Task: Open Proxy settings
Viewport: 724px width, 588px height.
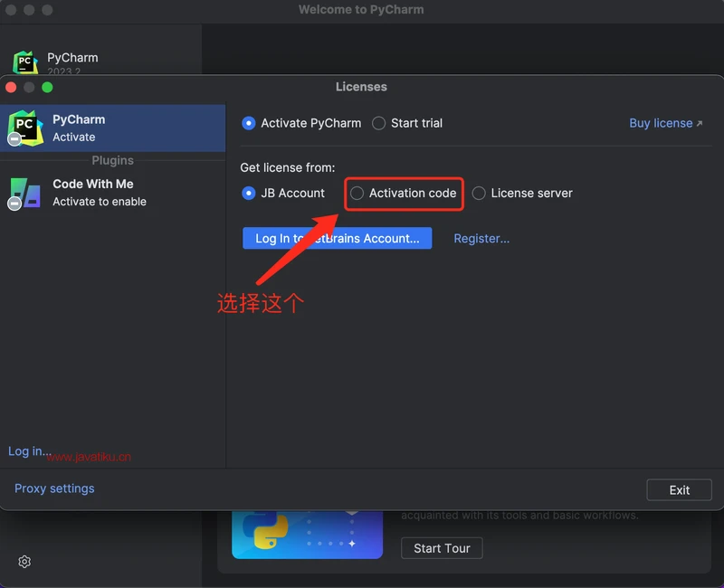Action: 54,488
